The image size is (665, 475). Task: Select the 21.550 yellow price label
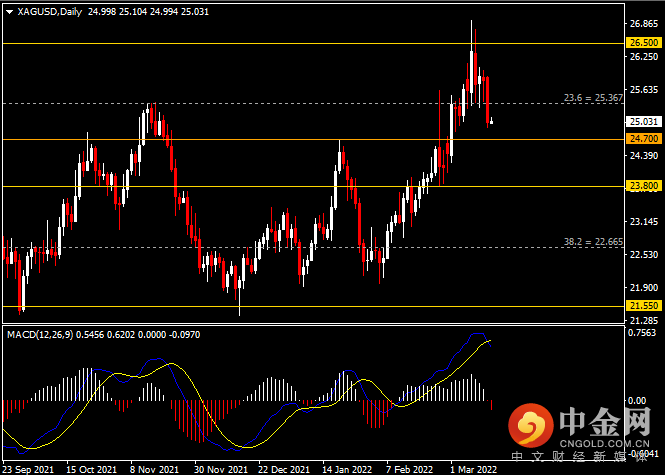(x=644, y=306)
